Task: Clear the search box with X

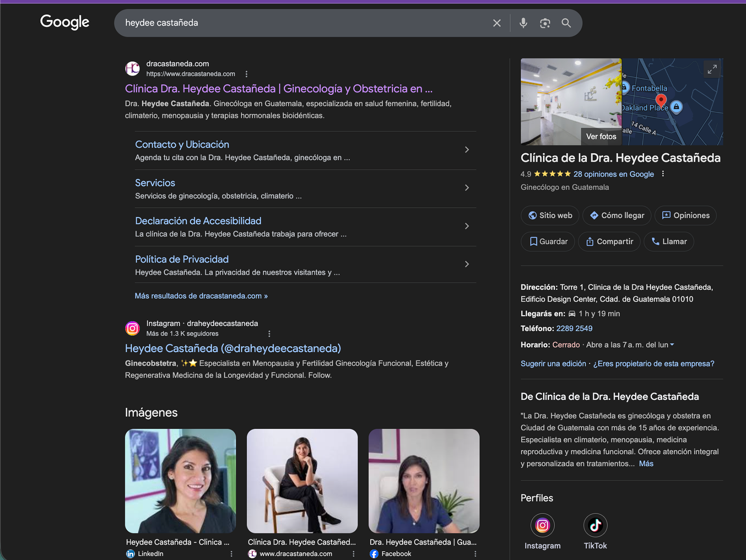Action: [x=497, y=23]
